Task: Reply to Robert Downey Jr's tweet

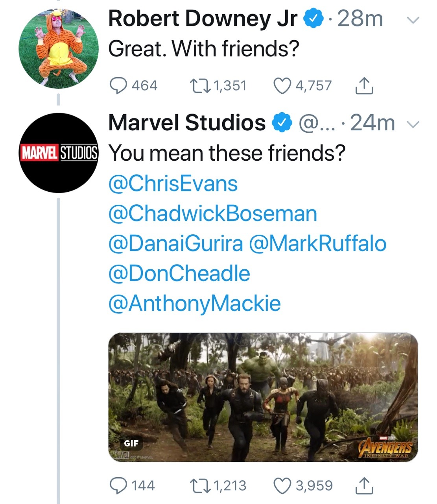Action: (118, 86)
